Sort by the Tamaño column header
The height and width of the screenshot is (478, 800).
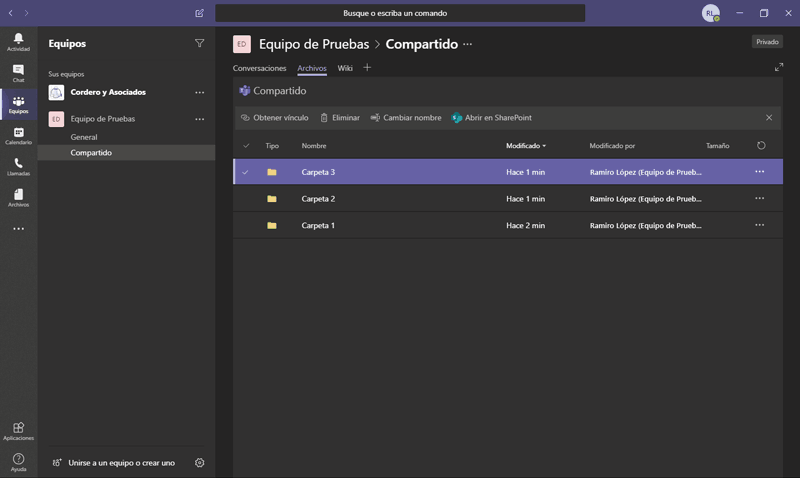click(717, 146)
